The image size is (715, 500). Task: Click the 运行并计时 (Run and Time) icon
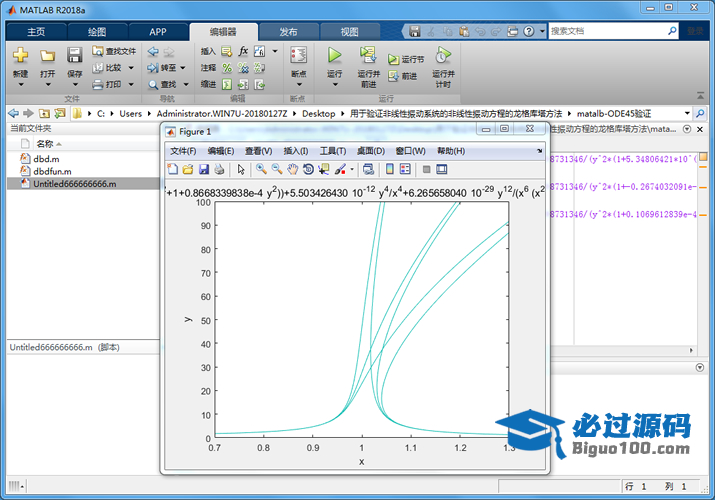[x=443, y=55]
